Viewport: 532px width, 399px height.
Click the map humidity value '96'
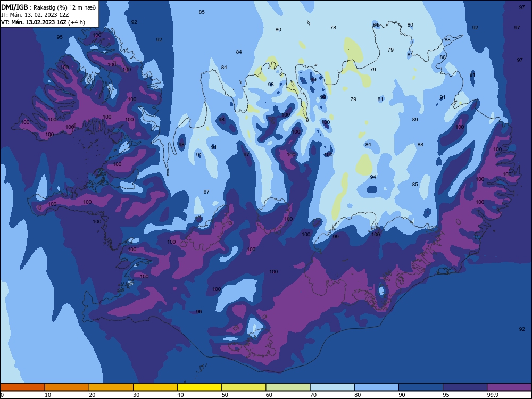199,311
